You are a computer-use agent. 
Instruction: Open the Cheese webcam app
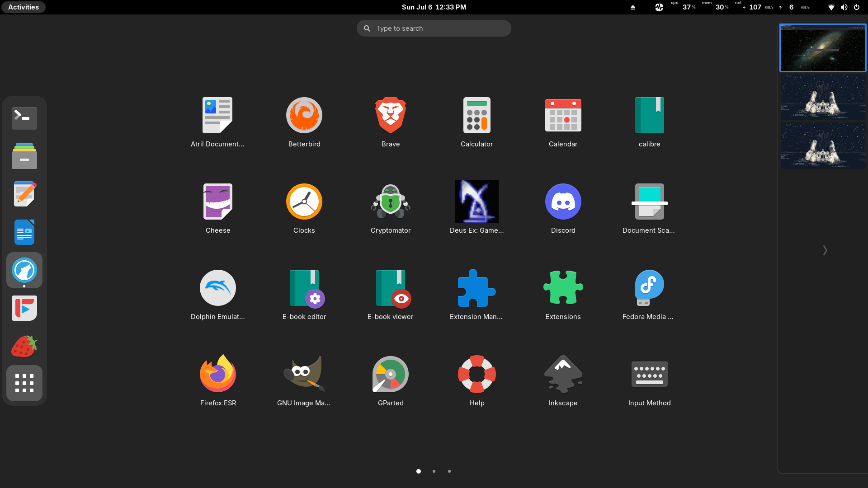coord(217,208)
